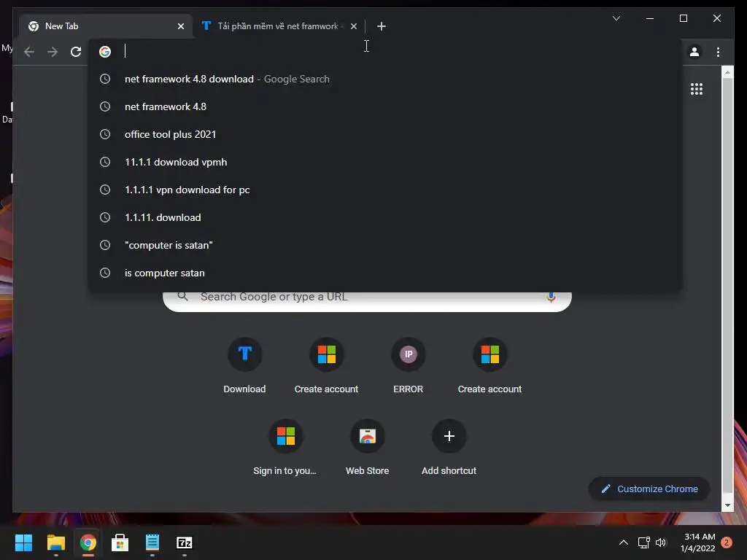
Task: Click the Customize Chrome button
Action: 649,489
